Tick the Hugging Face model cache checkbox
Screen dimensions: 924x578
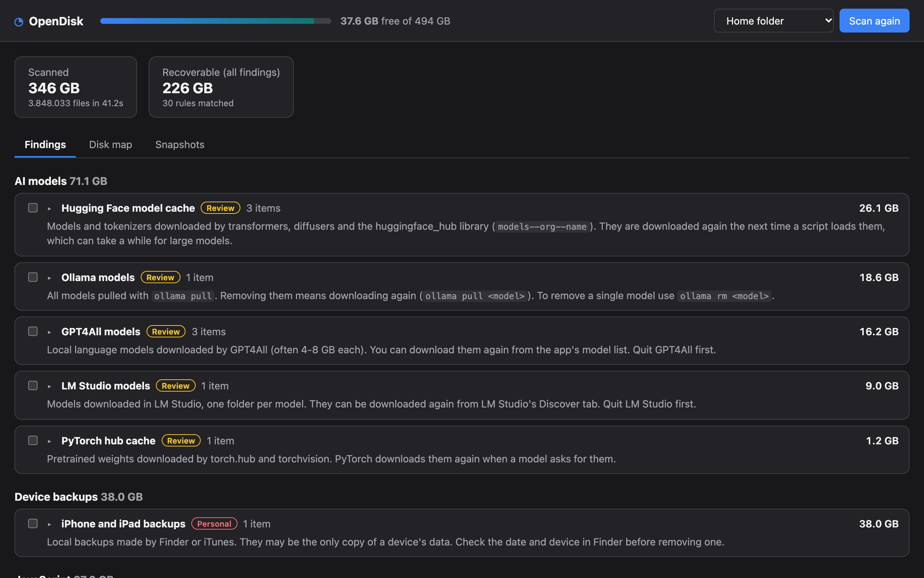coord(33,208)
